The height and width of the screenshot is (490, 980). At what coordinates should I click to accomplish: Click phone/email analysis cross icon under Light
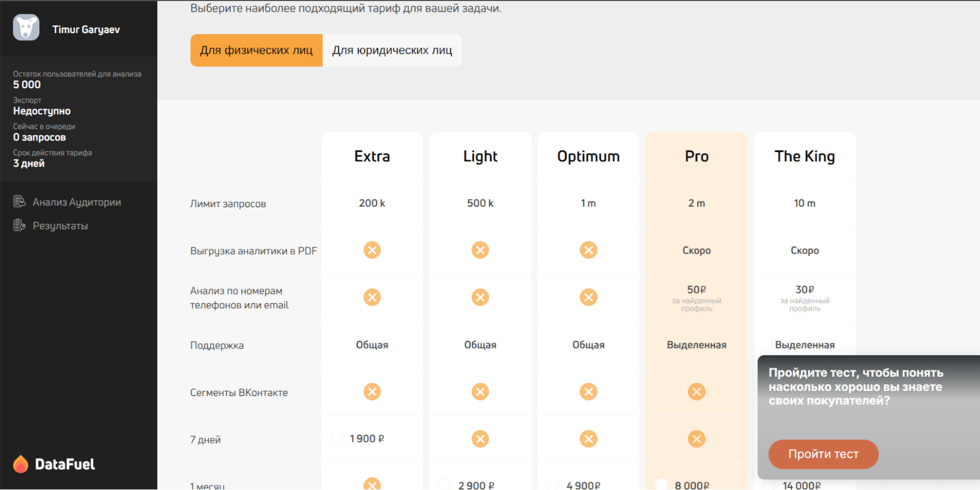tap(480, 297)
